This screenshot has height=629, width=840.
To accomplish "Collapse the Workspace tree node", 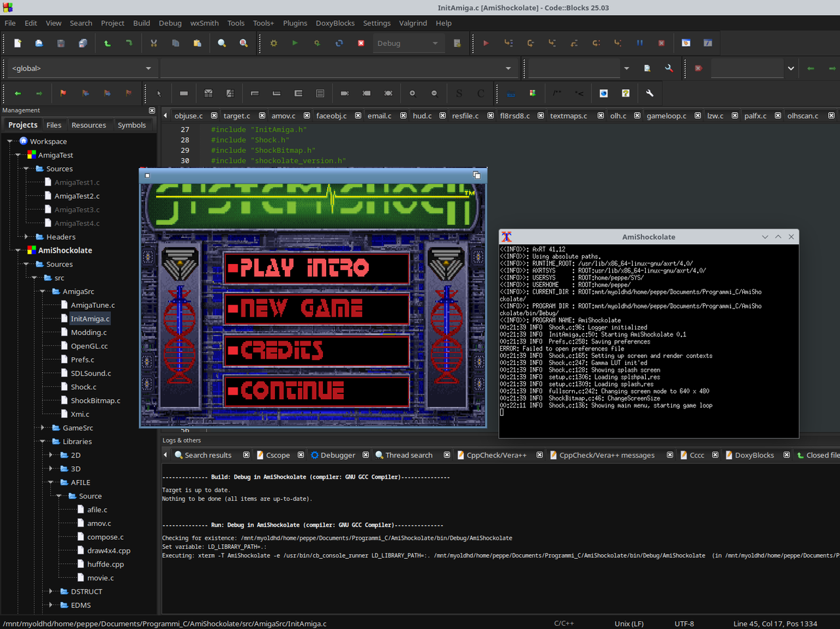I will [x=10, y=141].
